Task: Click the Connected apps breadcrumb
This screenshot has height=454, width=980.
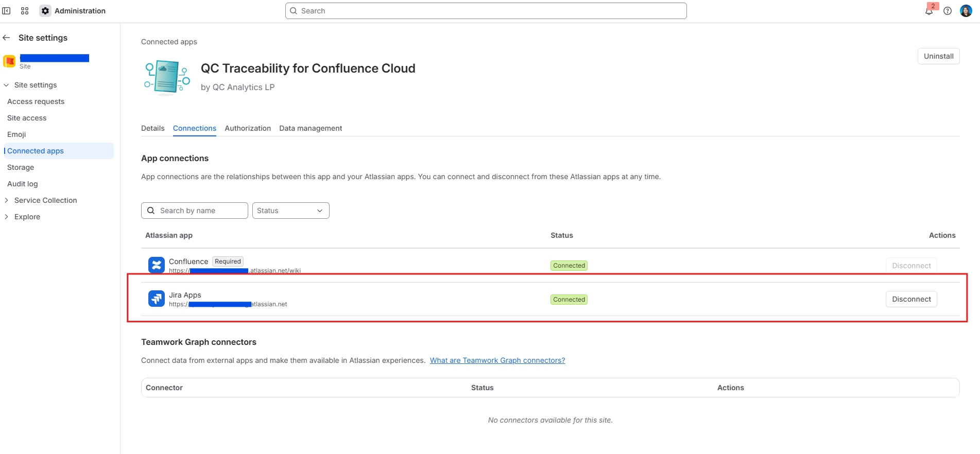Action: click(169, 42)
